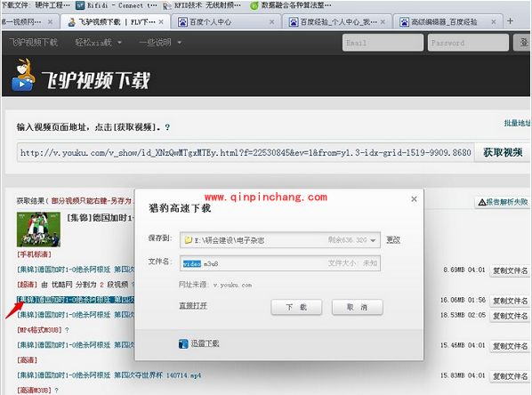This screenshot has width=532, height=395.
Task: Click the 获取视频 button
Action: tap(503, 153)
